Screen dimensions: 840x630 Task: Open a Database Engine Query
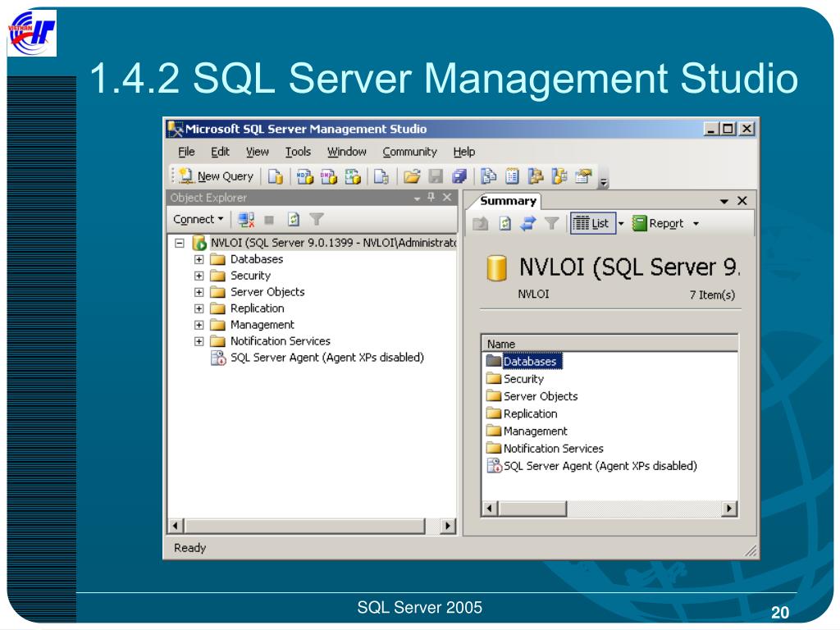coord(276,176)
